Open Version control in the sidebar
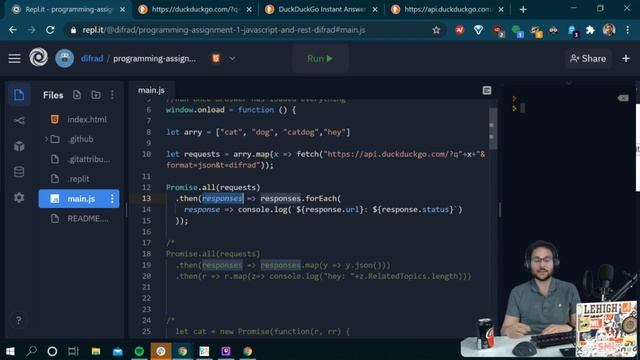Viewport: 640px width, 360px height. [x=19, y=120]
